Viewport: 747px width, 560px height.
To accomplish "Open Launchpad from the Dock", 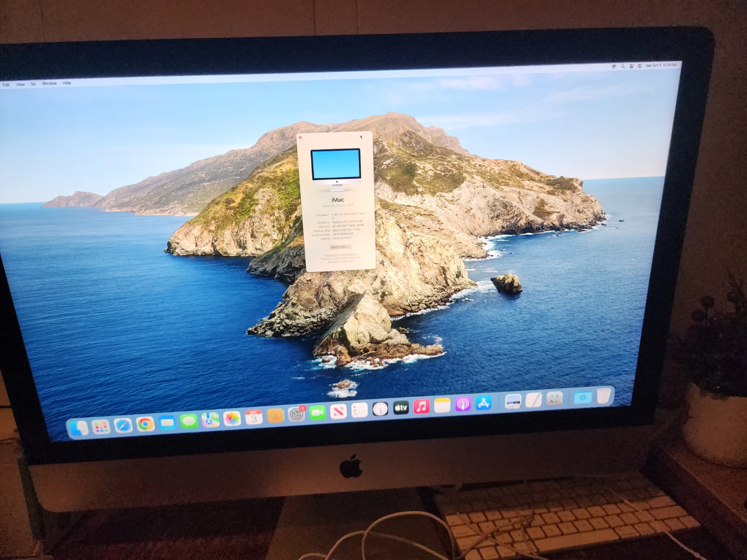I will (x=101, y=427).
